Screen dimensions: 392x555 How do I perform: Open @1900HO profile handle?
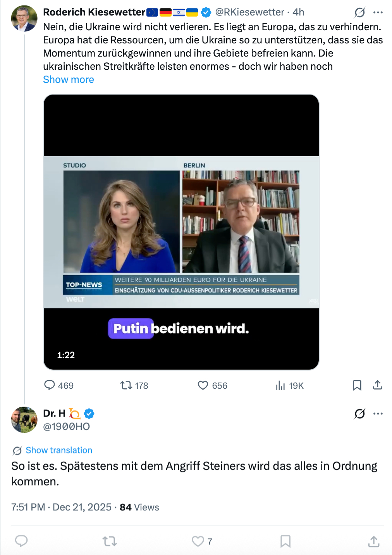66,427
